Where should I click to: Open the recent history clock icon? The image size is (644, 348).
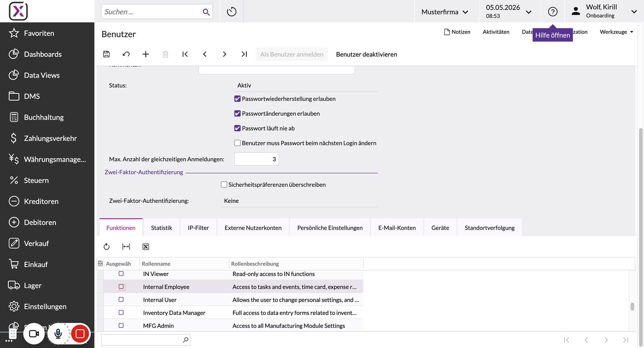(231, 12)
